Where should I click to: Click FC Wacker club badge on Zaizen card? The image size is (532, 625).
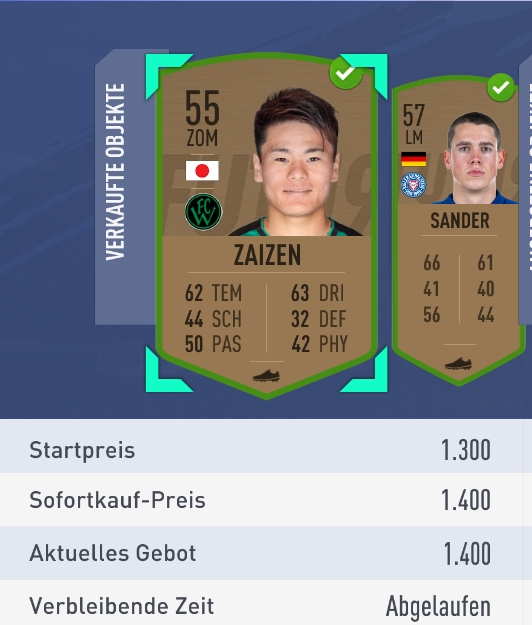[x=203, y=212]
